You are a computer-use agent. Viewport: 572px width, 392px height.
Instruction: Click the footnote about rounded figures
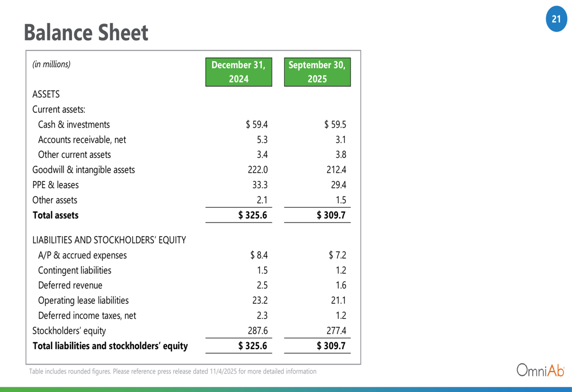click(173, 371)
